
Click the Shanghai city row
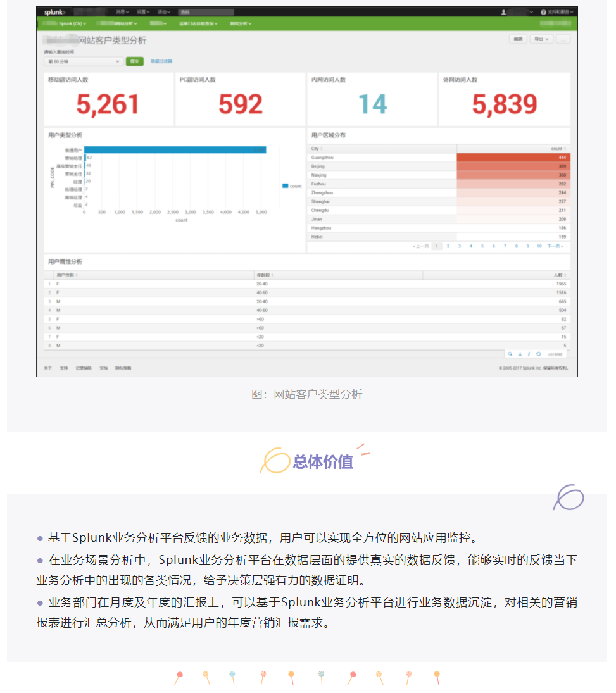coord(439,201)
